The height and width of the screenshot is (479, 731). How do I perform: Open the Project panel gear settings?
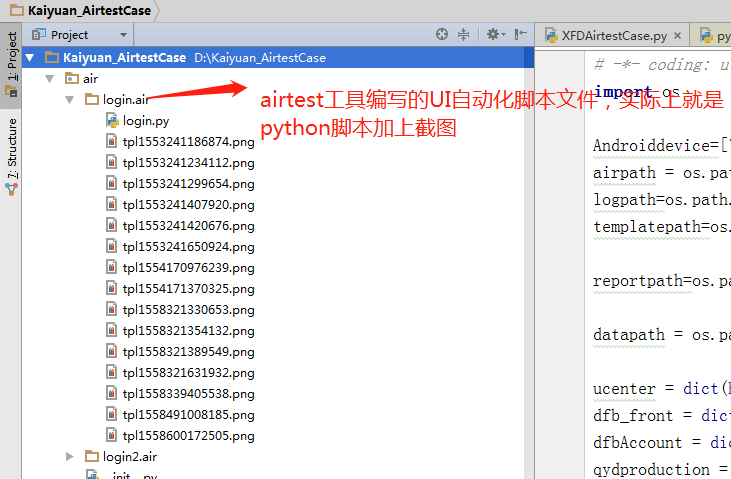pyautogui.click(x=496, y=35)
